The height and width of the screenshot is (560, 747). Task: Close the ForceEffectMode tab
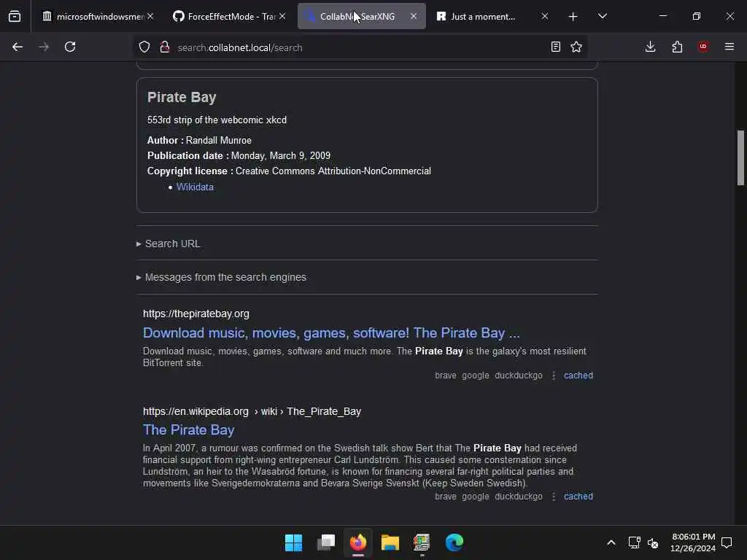(x=282, y=17)
